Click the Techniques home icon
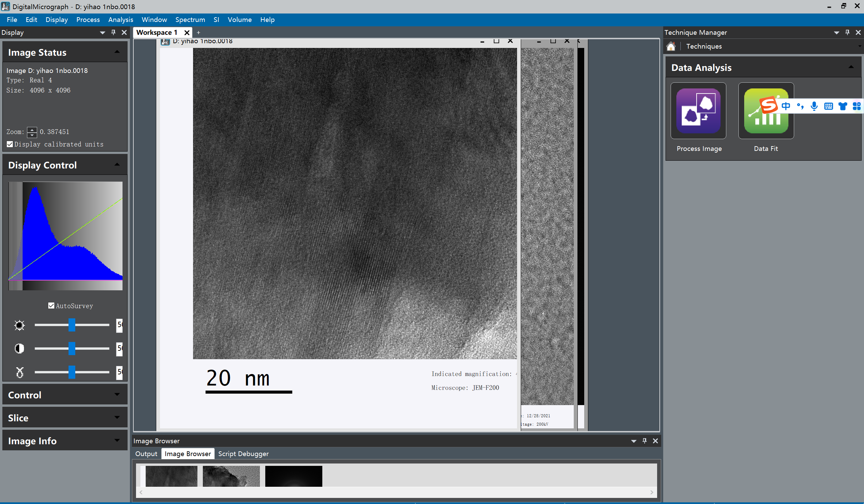The height and width of the screenshot is (504, 864). (671, 46)
